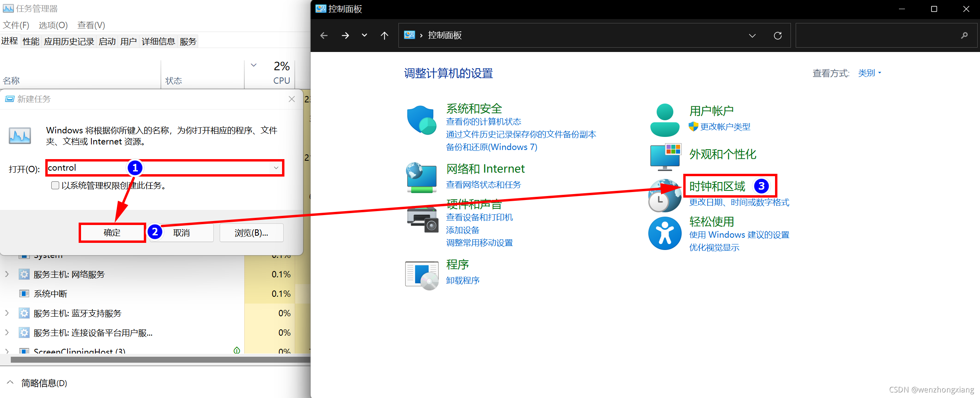The width and height of the screenshot is (980, 398).
Task: Switch to the 启动 tab
Action: [107, 41]
